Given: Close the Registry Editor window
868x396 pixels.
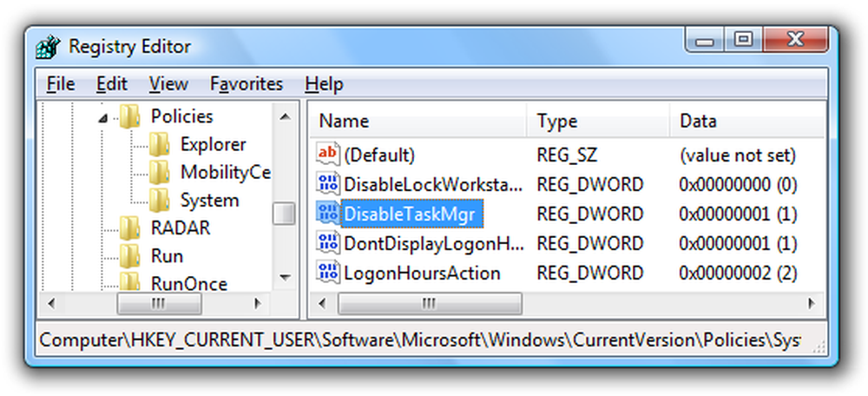Looking at the screenshot, I should click(795, 40).
